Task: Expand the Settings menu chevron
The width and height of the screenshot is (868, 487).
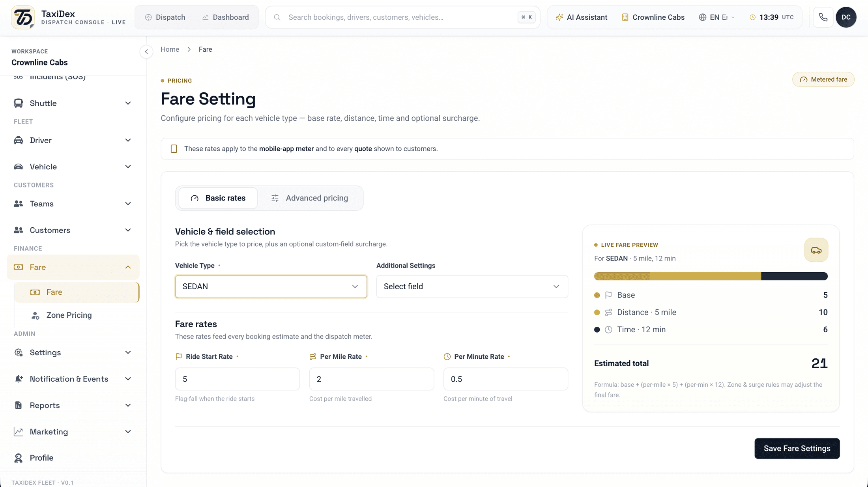Action: click(128, 352)
